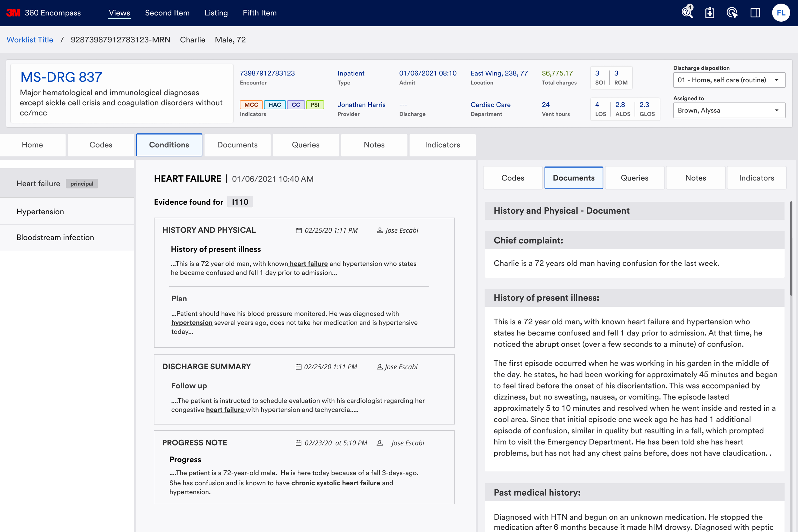
Task: Open the query search icon with badge
Action: pyautogui.click(x=687, y=13)
